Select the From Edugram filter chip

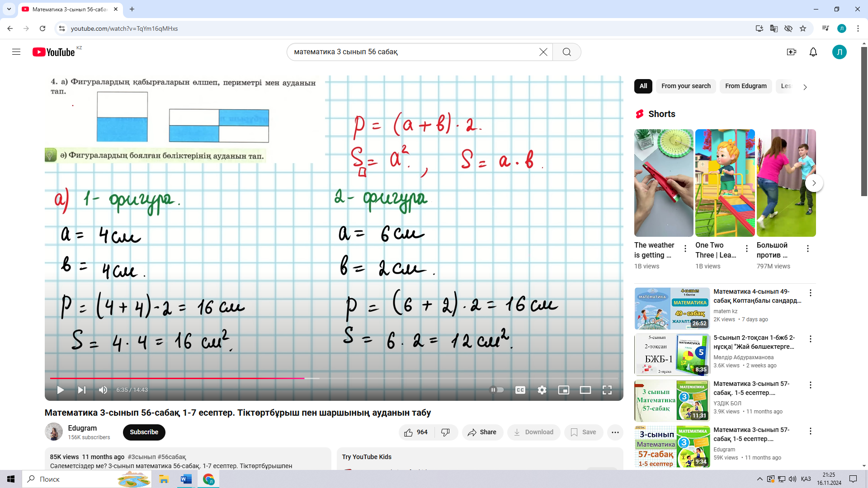745,86
